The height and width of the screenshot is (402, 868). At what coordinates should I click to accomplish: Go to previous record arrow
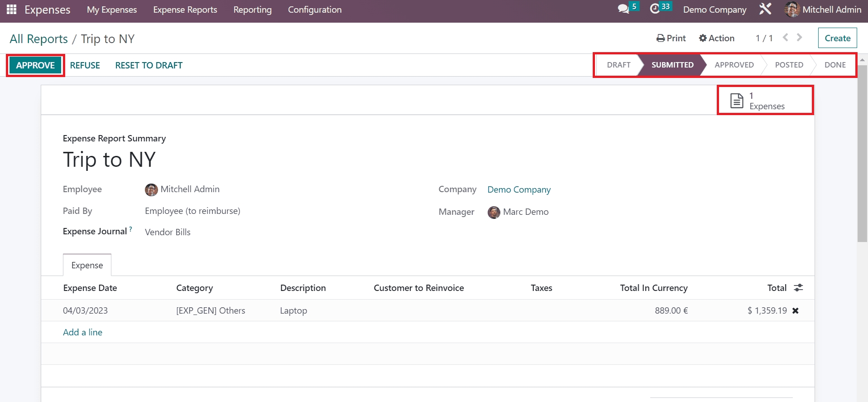click(786, 38)
